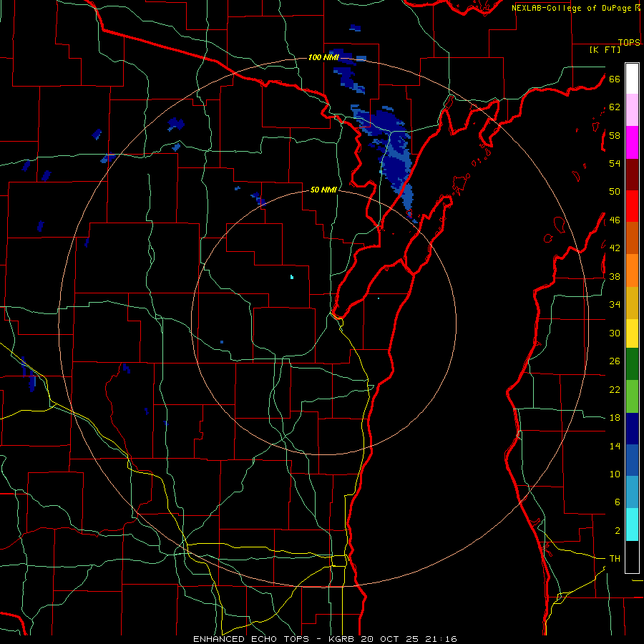Click the legend value 58
This screenshot has height=644, width=644.
[x=615, y=135]
